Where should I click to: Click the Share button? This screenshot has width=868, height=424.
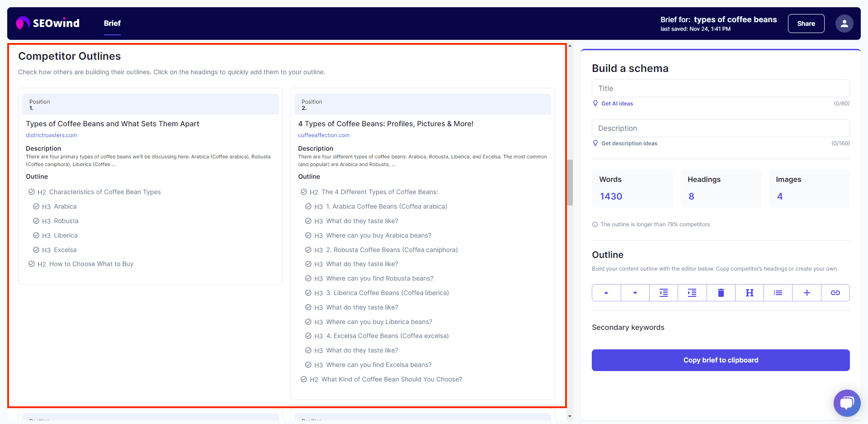click(806, 23)
